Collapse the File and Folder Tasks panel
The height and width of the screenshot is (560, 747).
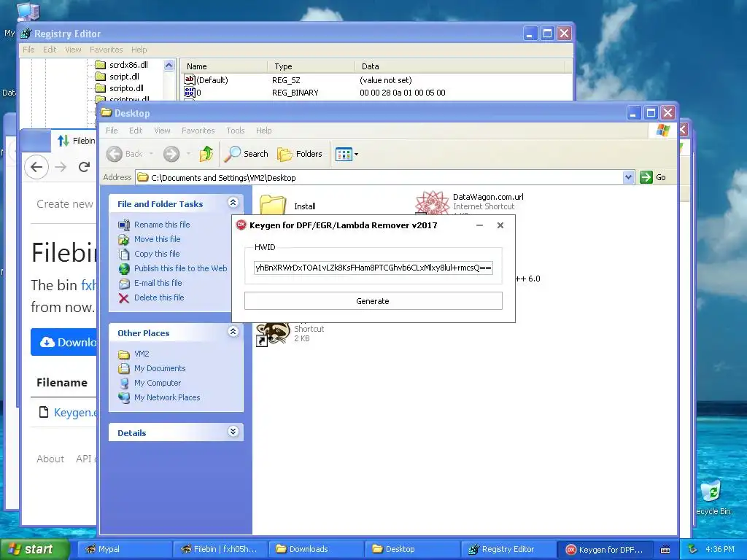click(x=233, y=203)
